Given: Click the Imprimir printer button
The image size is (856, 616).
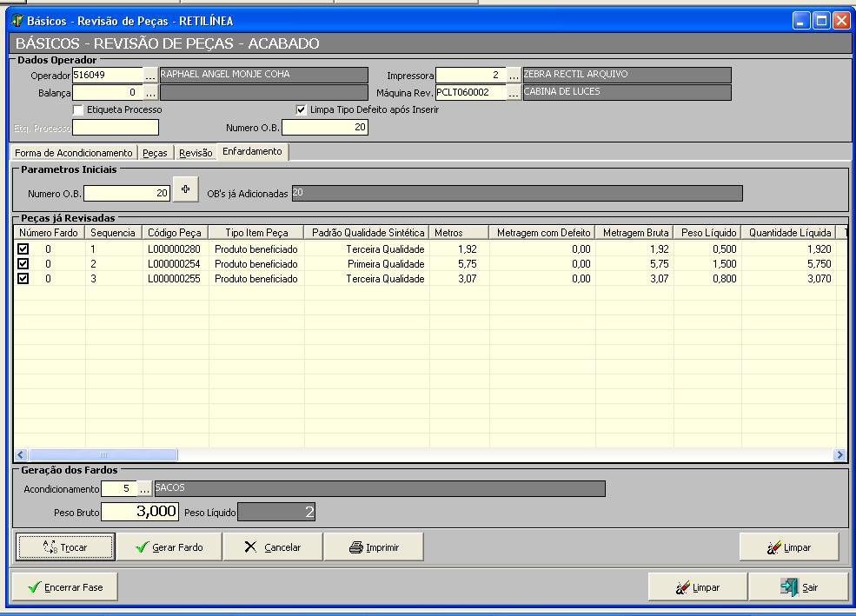Looking at the screenshot, I should 374,547.
